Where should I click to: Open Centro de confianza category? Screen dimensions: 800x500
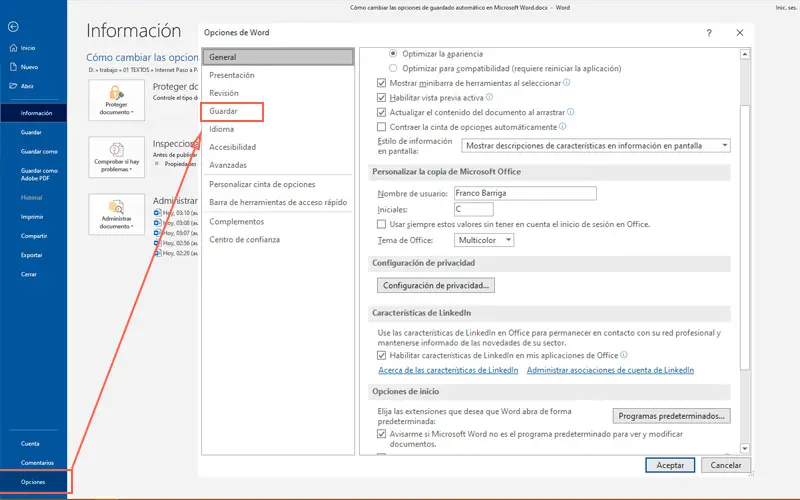pyautogui.click(x=278, y=239)
